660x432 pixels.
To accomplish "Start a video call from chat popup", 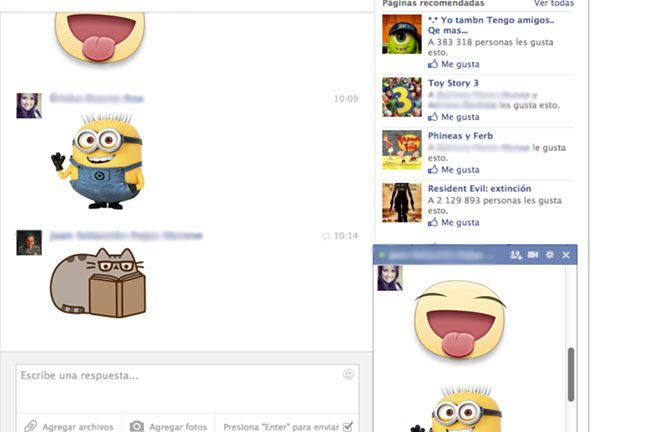I will (533, 255).
